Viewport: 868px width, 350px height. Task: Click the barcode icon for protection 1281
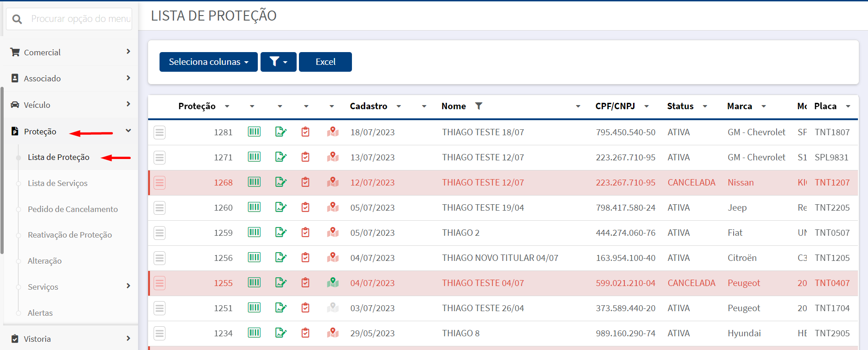[x=254, y=132]
